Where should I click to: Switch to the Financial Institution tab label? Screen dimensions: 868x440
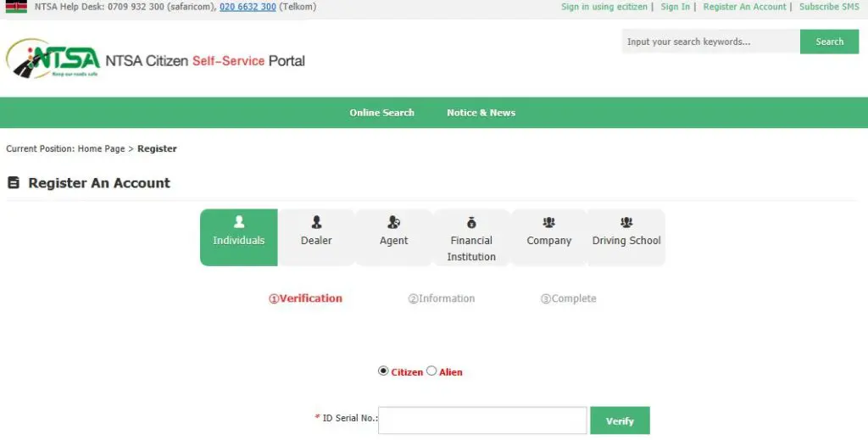[x=471, y=248]
